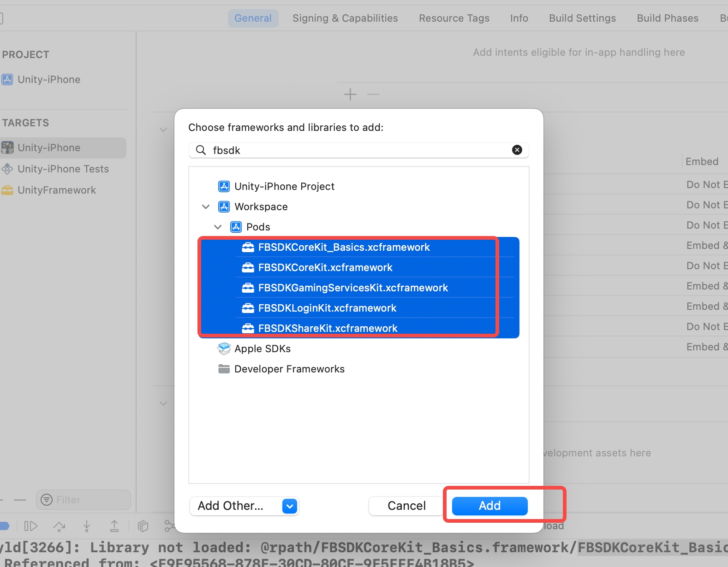Click the Unity-iPhone target app icon
Screen dimensions: 728x567
click(7, 148)
